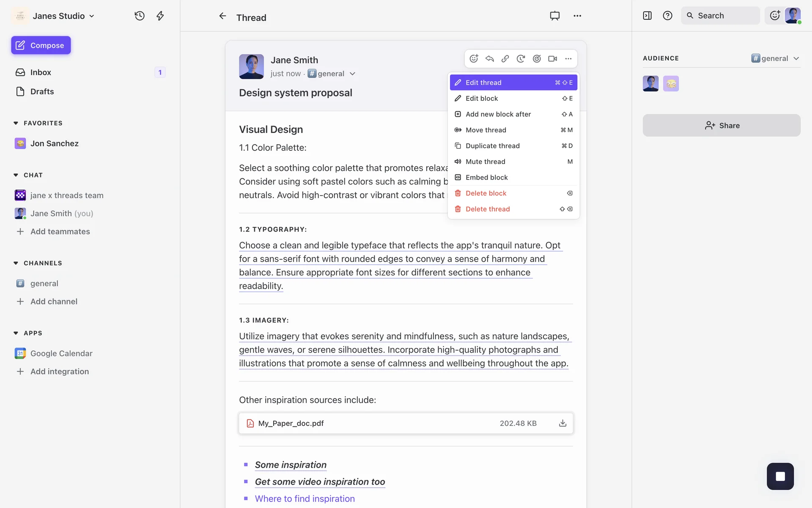
Task: Collapse the Channels section in sidebar
Action: (x=16, y=263)
